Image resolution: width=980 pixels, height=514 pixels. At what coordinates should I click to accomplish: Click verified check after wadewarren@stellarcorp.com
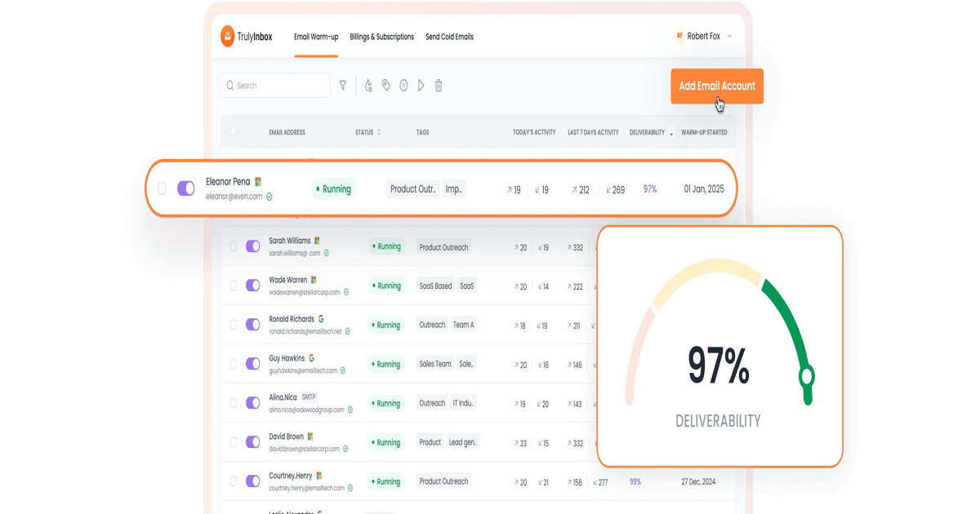(x=346, y=292)
